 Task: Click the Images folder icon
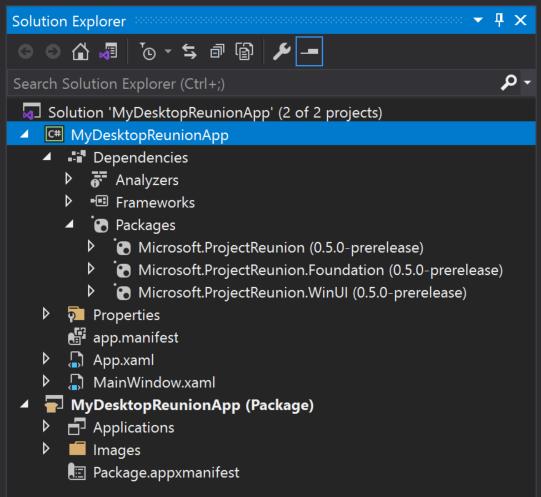click(77, 449)
